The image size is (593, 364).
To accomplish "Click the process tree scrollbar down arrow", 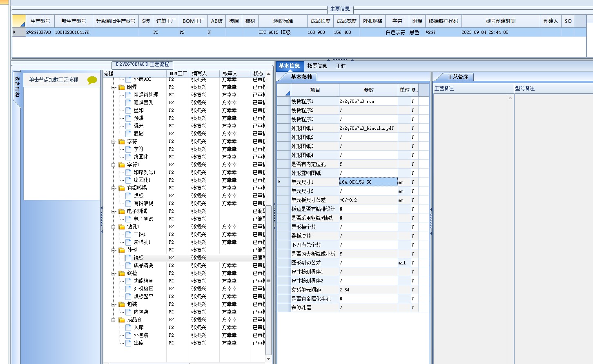I will click(x=268, y=359).
